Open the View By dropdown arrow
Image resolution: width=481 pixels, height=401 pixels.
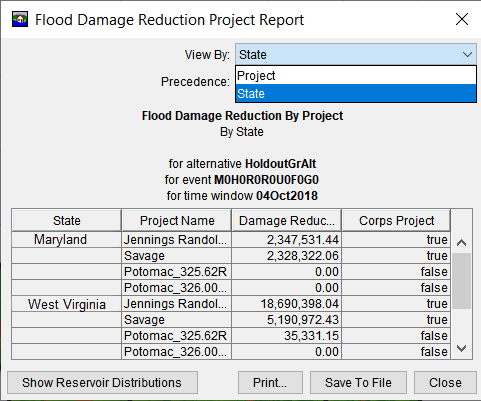(467, 54)
